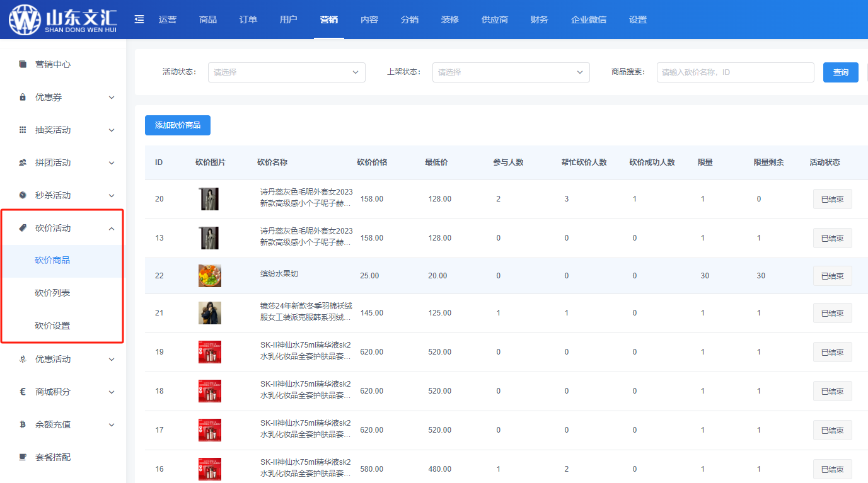This screenshot has width=868, height=483.
Task: Open the jacket thumbnail for ID 21
Action: (209, 313)
